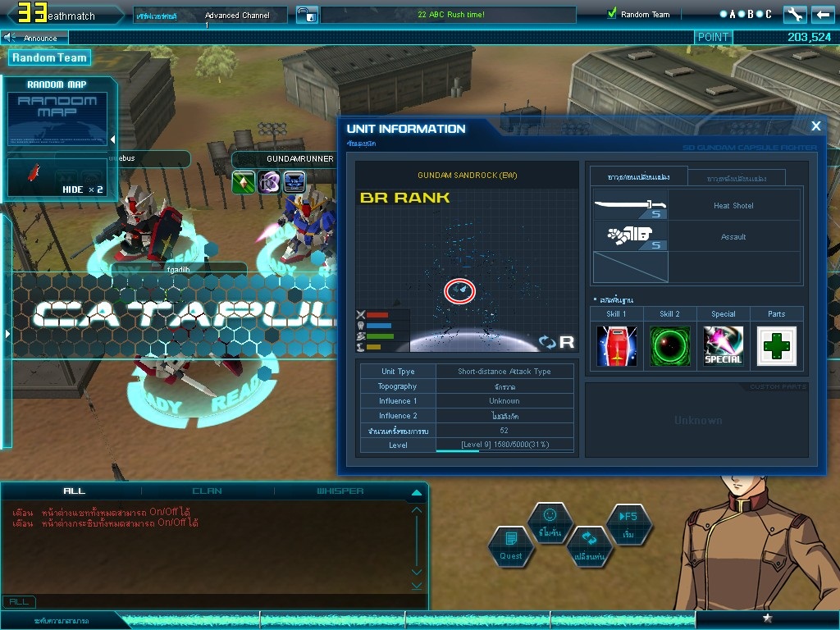Switch to the CLAN chat tab
840x630 pixels.
[208, 491]
